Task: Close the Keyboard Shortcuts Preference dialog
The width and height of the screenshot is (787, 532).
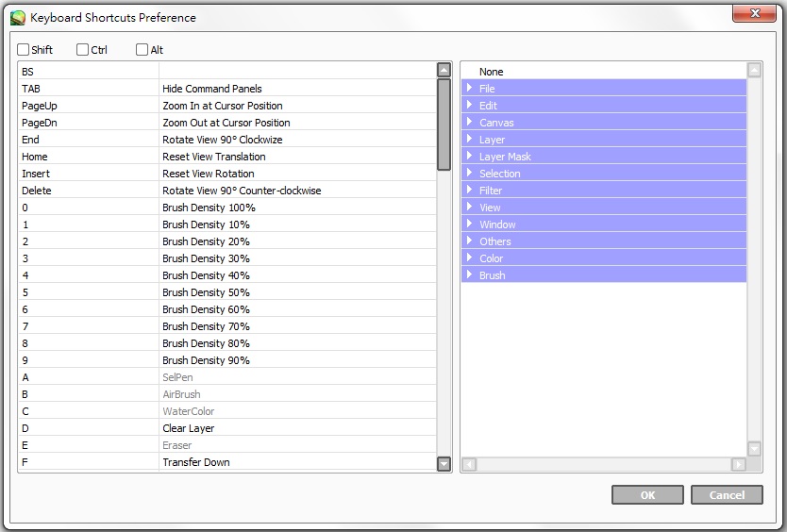Action: point(754,13)
